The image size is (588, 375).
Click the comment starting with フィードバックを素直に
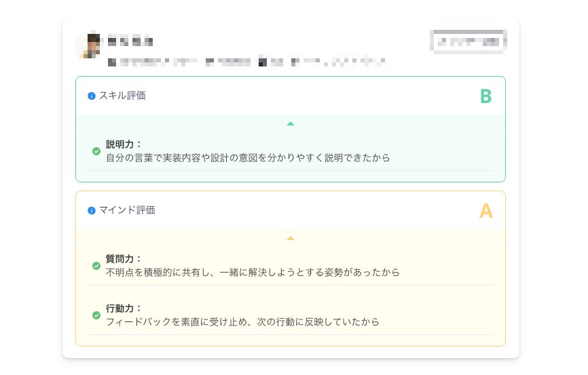[242, 322]
